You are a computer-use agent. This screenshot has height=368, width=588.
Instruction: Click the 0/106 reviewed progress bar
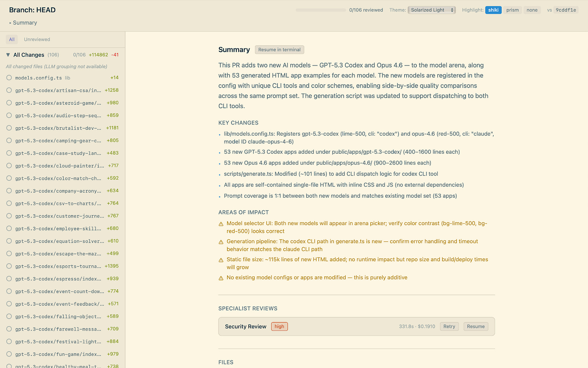pos(321,10)
